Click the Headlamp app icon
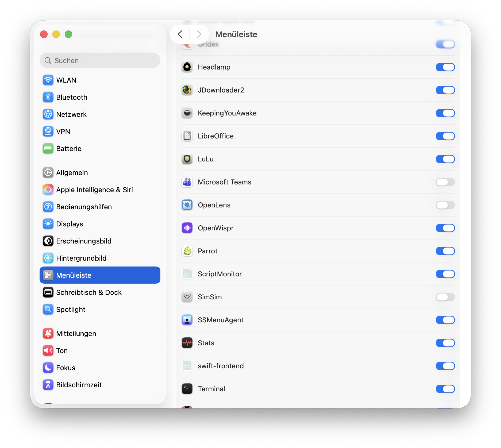This screenshot has width=501, height=448. coord(187,67)
